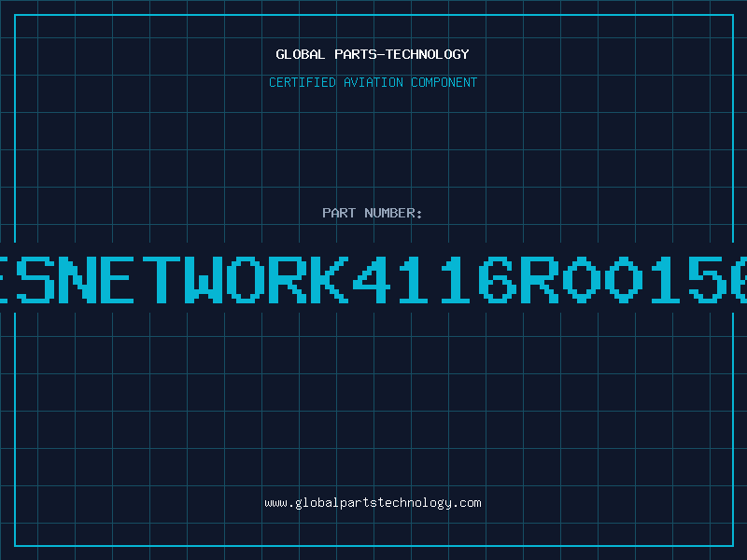Click the large part number text
This screenshot has width=747, height=560.
(373, 279)
